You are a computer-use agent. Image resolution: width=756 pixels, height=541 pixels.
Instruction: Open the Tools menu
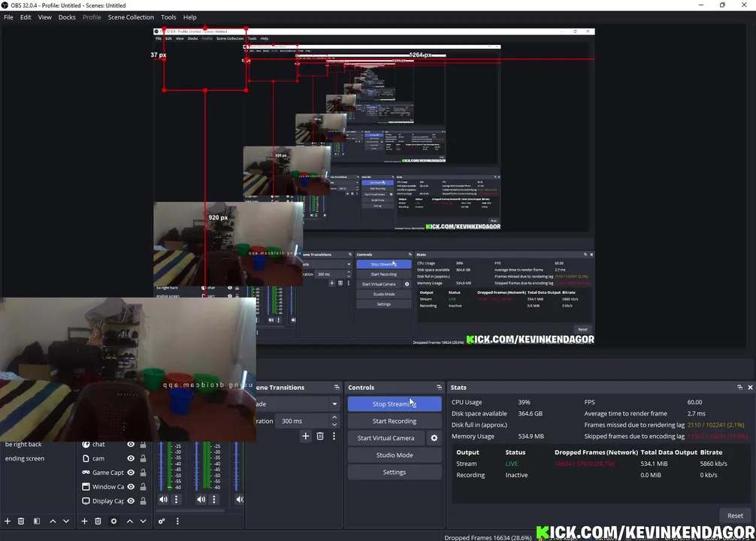[x=168, y=17]
